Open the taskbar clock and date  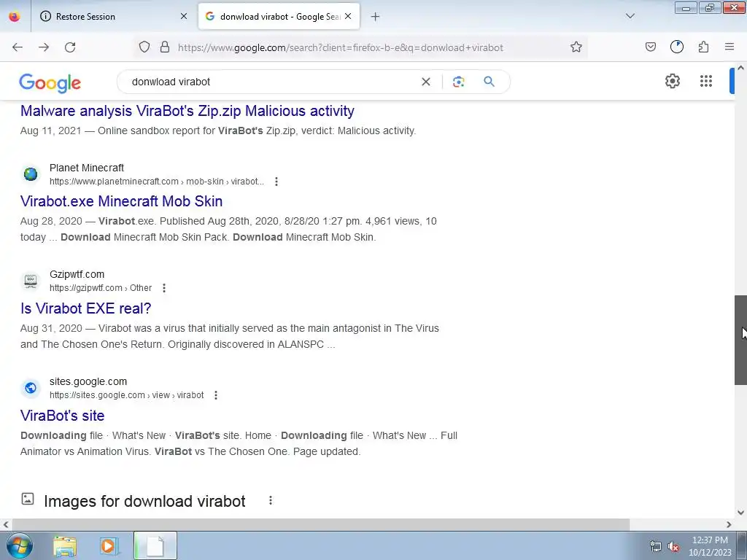(710, 546)
